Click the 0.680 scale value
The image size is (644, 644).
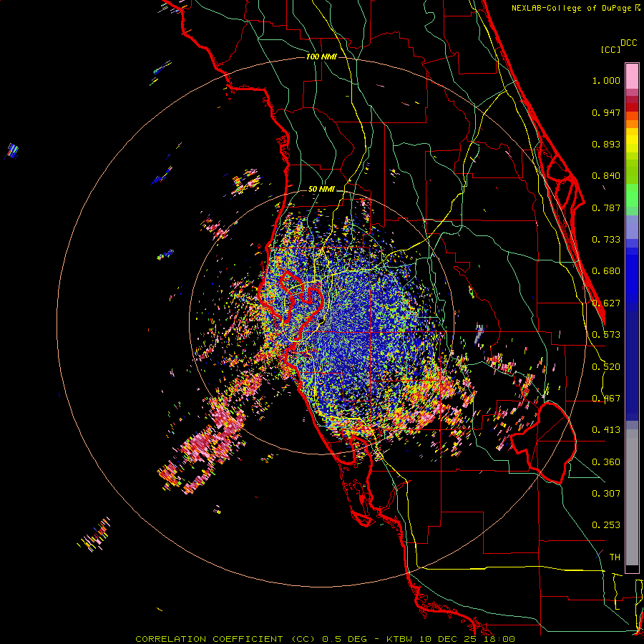coord(606,271)
